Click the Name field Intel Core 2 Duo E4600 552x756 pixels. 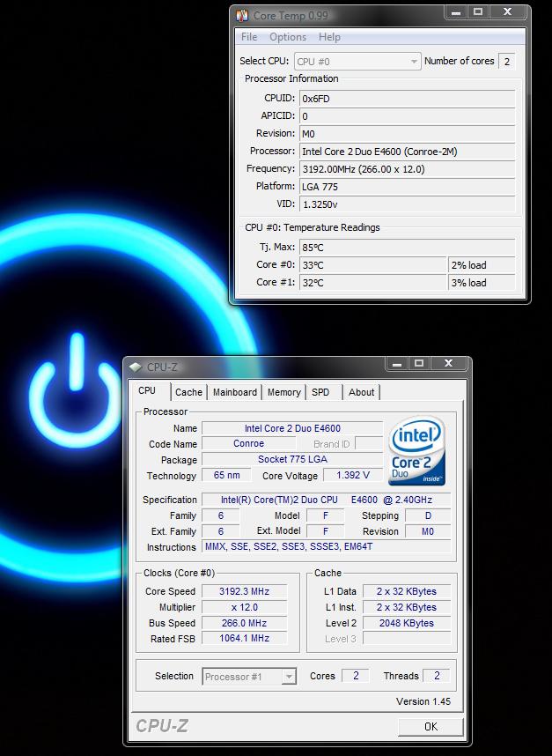click(292, 428)
